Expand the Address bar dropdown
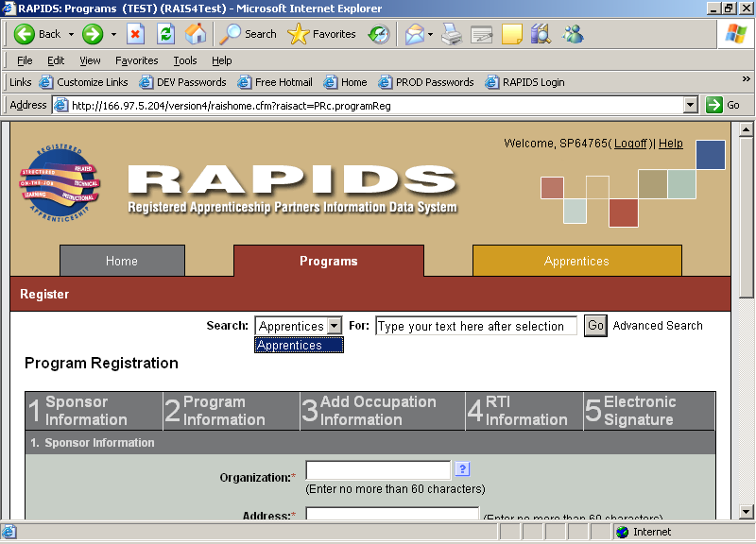Screen dimensions: 756x544 691,105
